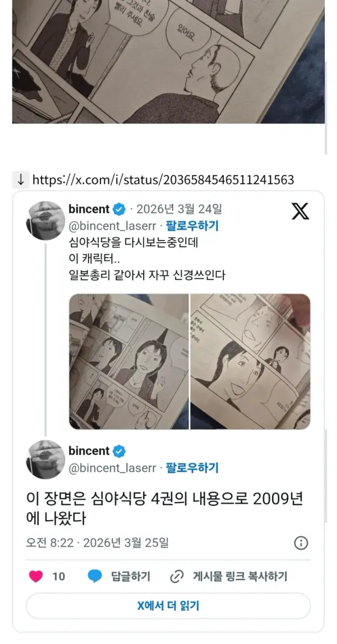Image resolution: width=337 pixels, height=644 pixels.
Task: View the large manga page image at top
Action: point(168,62)
